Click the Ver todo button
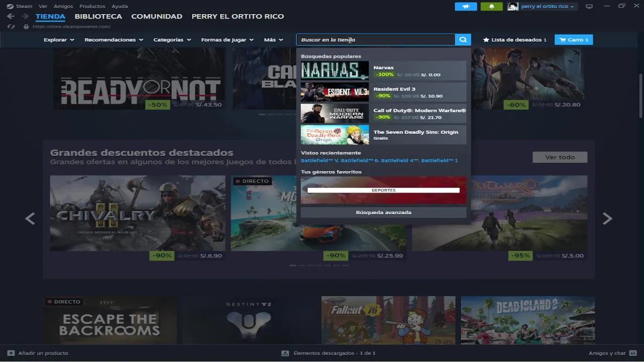The height and width of the screenshot is (362, 644). pos(560,157)
